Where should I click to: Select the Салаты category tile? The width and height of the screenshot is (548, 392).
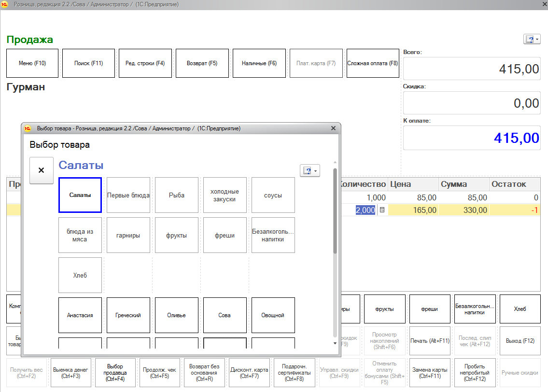point(80,195)
